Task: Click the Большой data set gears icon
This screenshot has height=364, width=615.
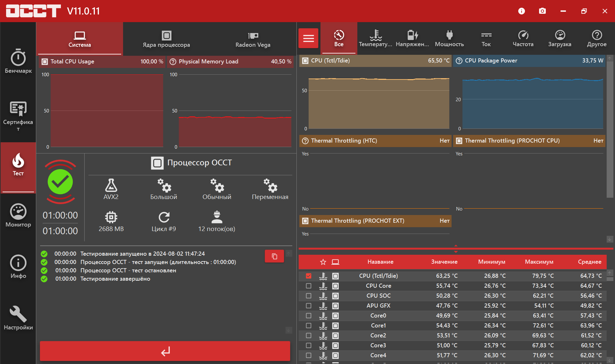Action: (164, 185)
